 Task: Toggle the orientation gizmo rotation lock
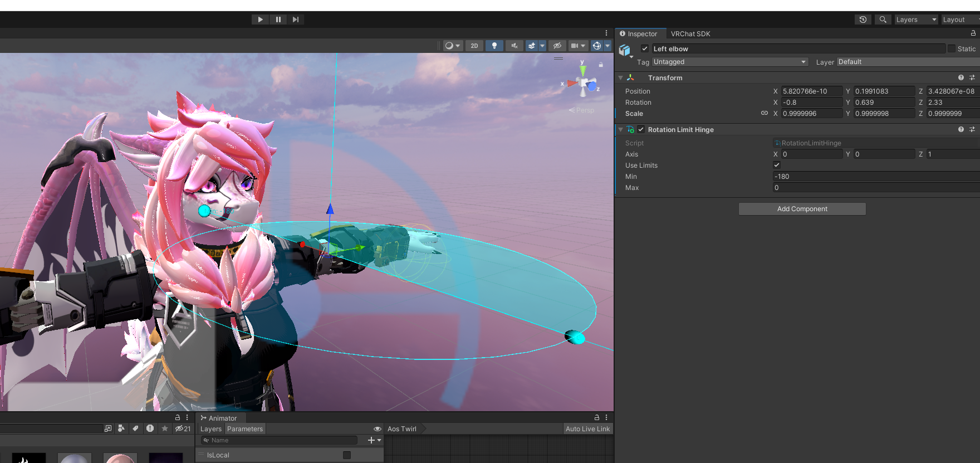tap(601, 65)
